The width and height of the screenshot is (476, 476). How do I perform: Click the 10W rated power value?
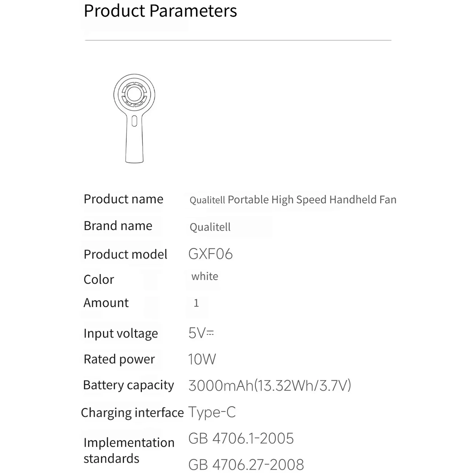point(202,359)
